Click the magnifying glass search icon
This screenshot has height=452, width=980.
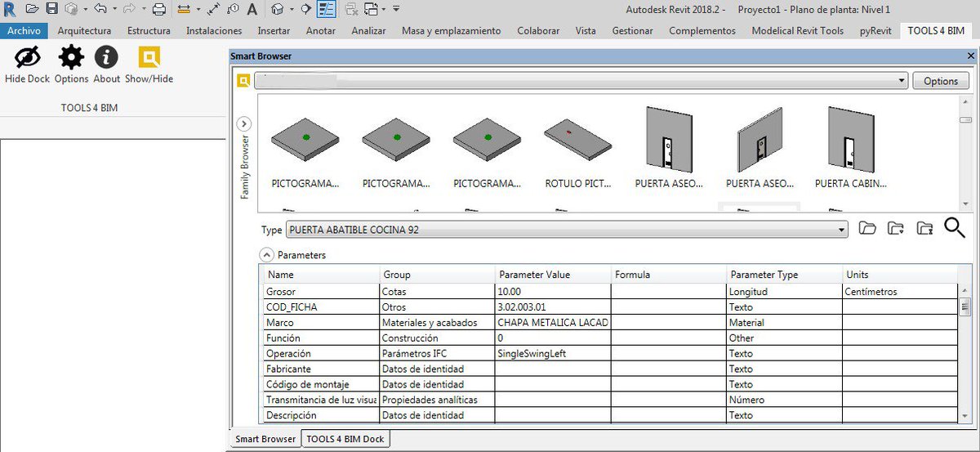tap(955, 228)
